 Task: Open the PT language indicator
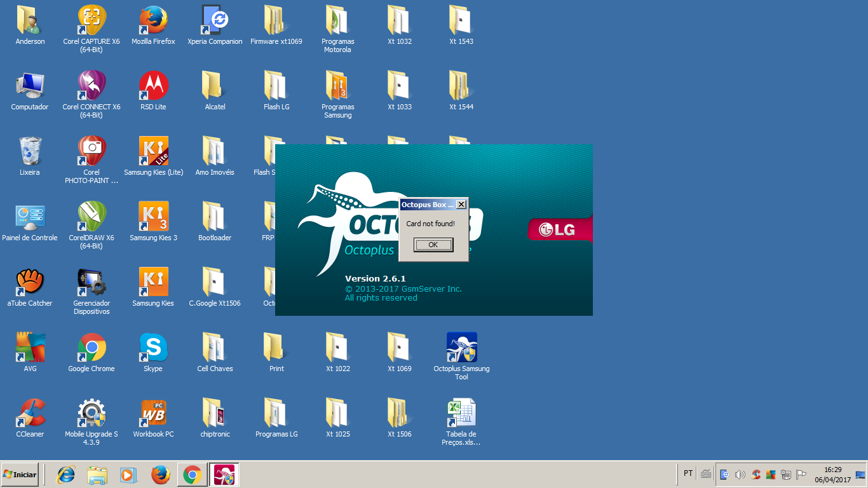[x=688, y=473]
